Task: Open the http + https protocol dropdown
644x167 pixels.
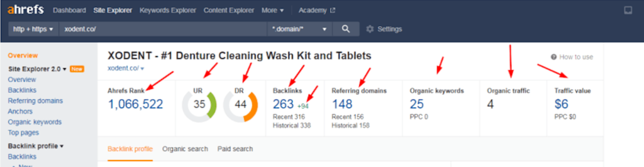Action: point(33,29)
